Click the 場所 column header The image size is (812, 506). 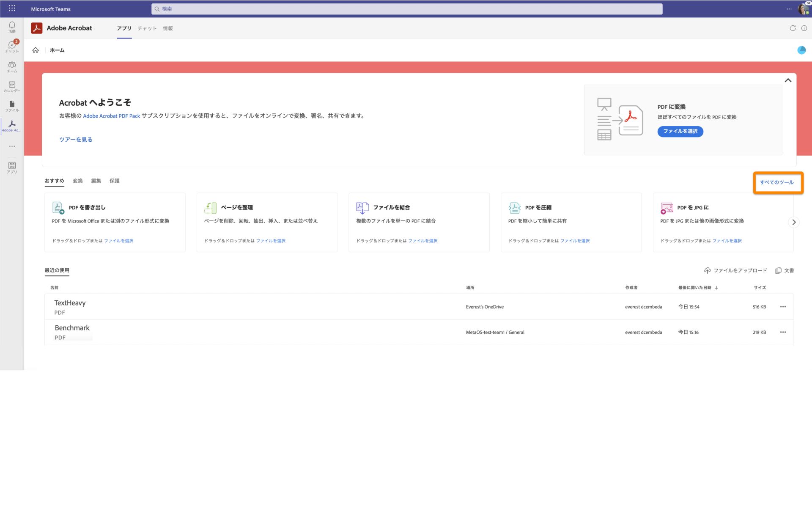pos(470,288)
